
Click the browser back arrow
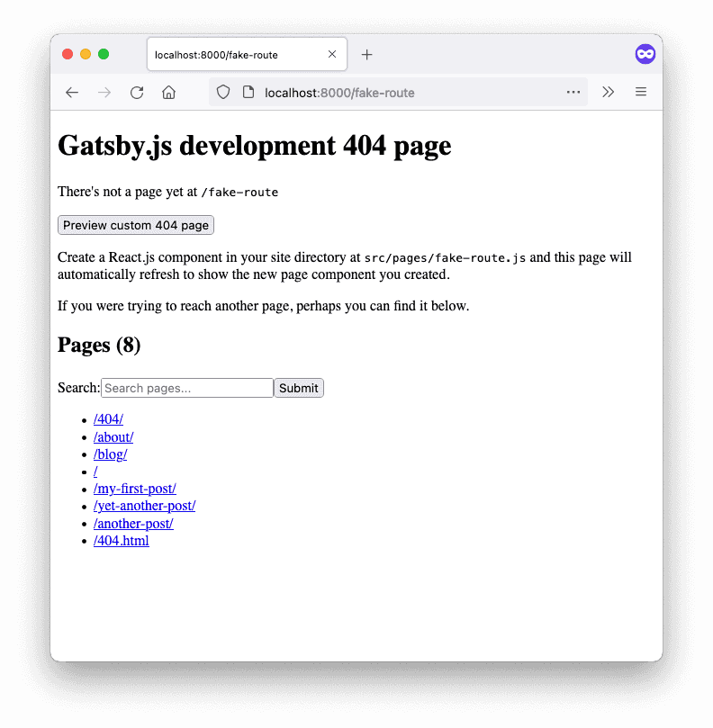click(x=72, y=92)
